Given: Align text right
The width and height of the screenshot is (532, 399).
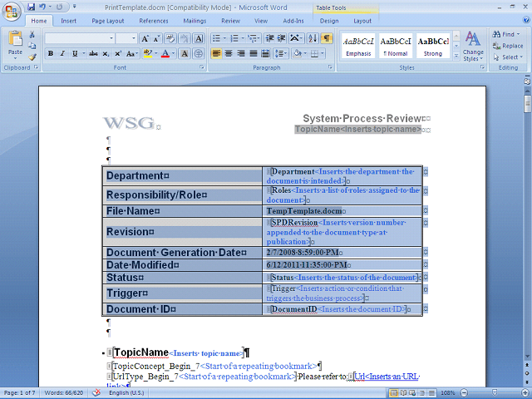Looking at the screenshot, I should coord(241,53).
